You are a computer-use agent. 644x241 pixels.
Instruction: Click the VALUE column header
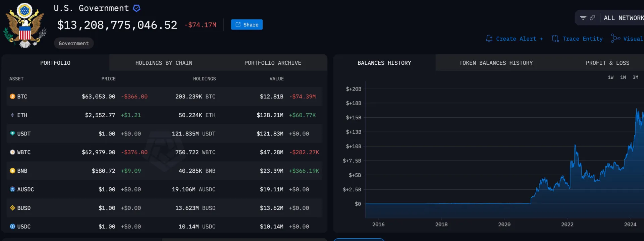(277, 79)
